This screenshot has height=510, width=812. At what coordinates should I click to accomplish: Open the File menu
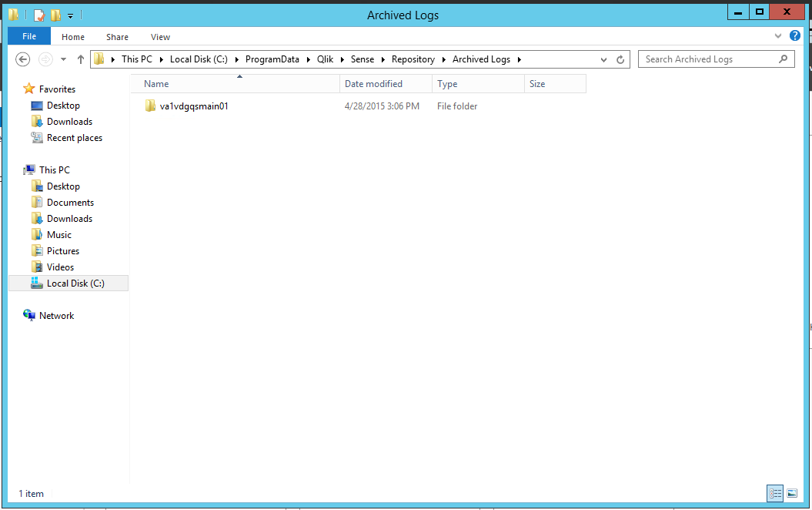click(29, 36)
